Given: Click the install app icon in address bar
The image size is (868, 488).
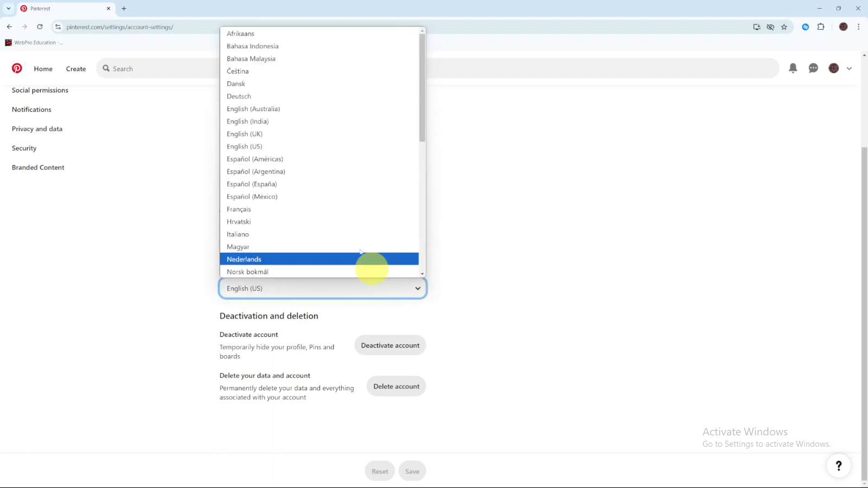Looking at the screenshot, I should 757,27.
